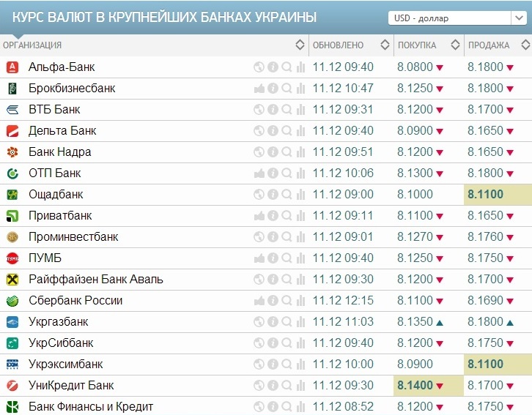This screenshot has height=415, width=532.
Task: Select Альфа-Банк buy rate 8.0800
Action: (415, 67)
